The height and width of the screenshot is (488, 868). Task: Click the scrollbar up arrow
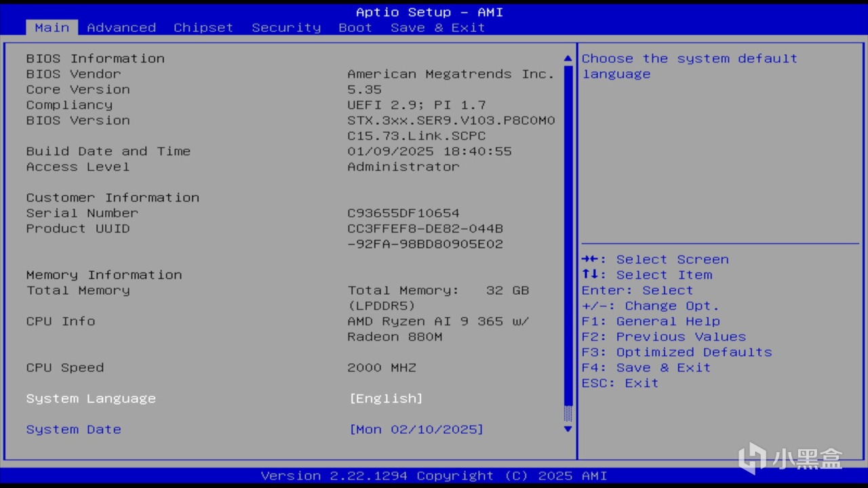click(568, 59)
